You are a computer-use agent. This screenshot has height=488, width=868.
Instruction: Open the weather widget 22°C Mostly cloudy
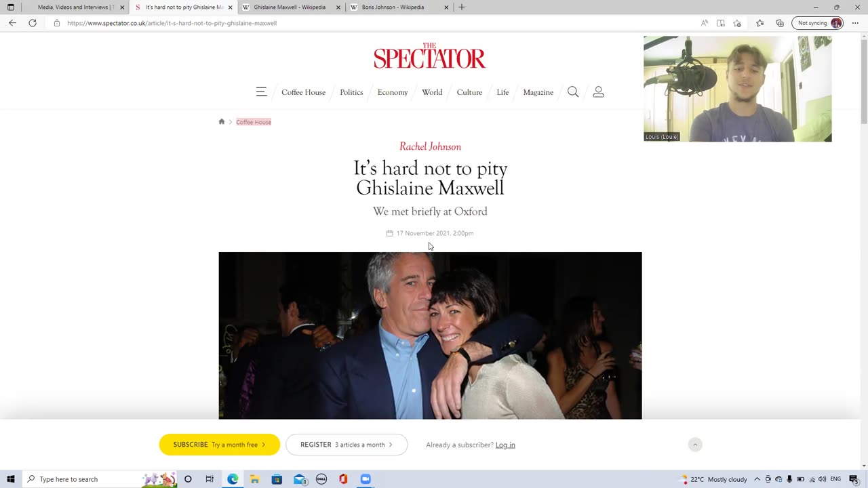coord(713,479)
